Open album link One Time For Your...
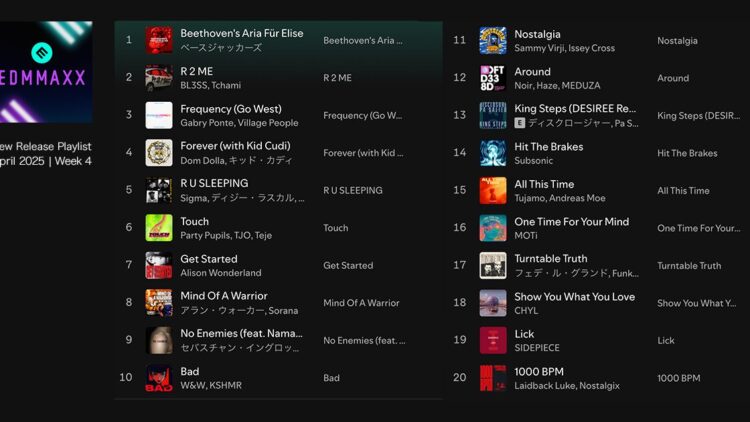This screenshot has height=422, width=750. click(698, 228)
